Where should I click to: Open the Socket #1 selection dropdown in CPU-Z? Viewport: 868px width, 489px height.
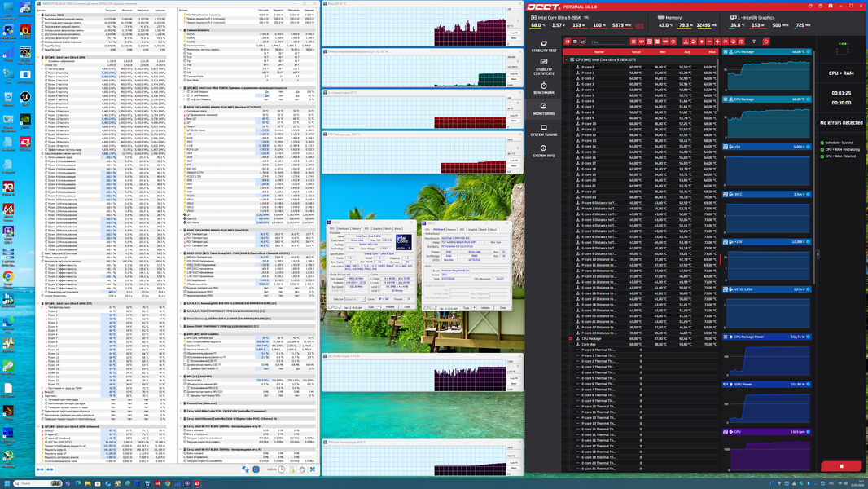(x=355, y=299)
